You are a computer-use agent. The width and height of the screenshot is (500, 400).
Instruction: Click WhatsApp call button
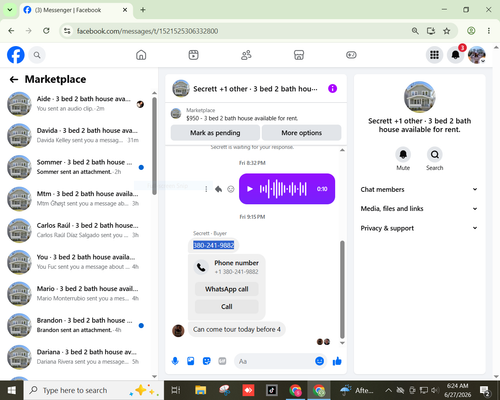click(227, 289)
